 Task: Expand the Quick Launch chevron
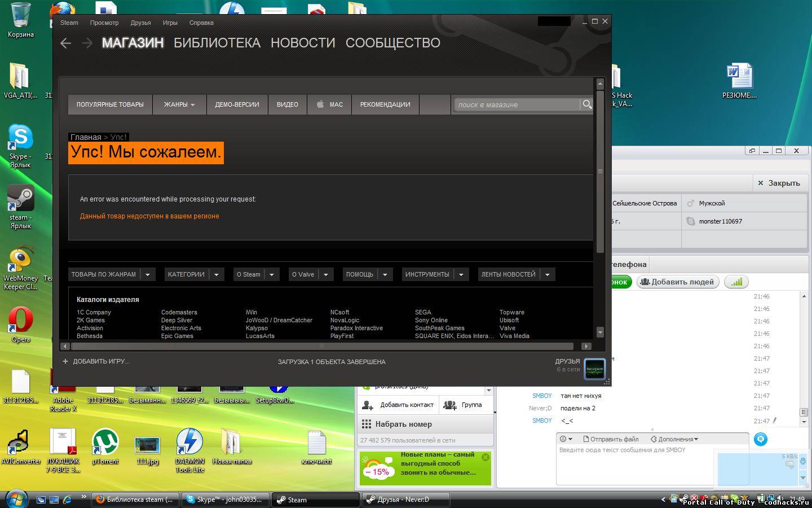[x=84, y=497]
